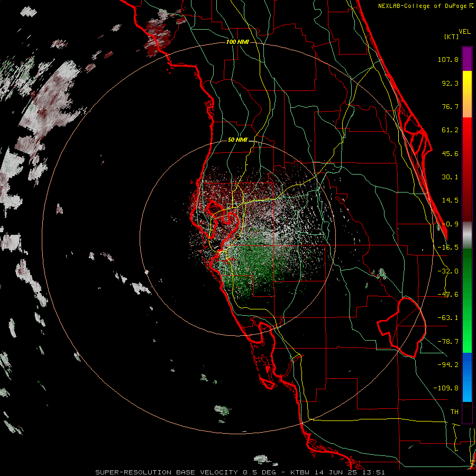Click the 30.1 legend value

coord(450,177)
